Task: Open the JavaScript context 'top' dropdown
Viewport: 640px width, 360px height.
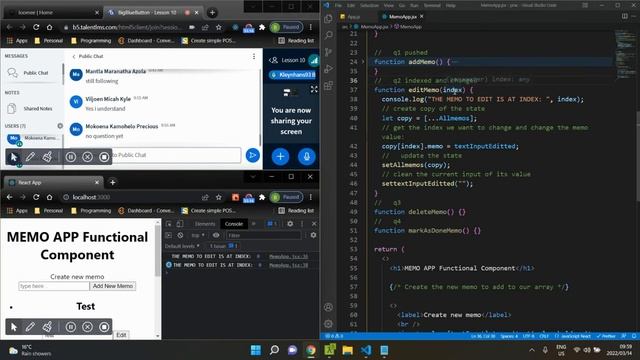Action: (x=198, y=235)
